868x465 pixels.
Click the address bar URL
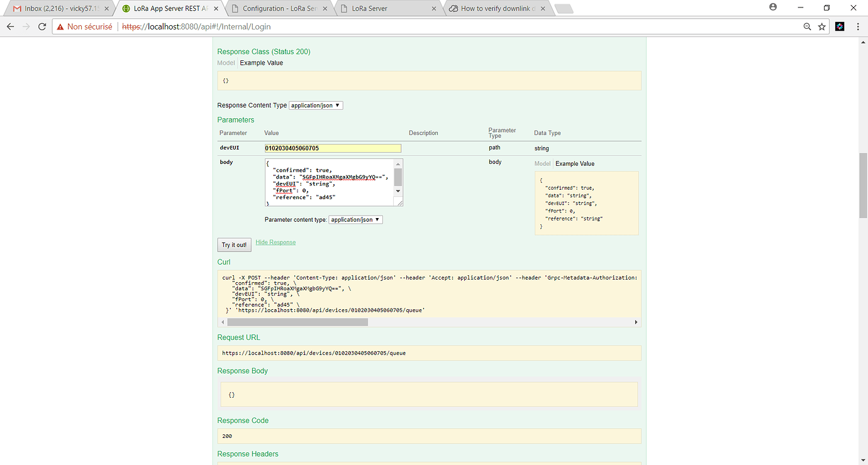pos(196,27)
